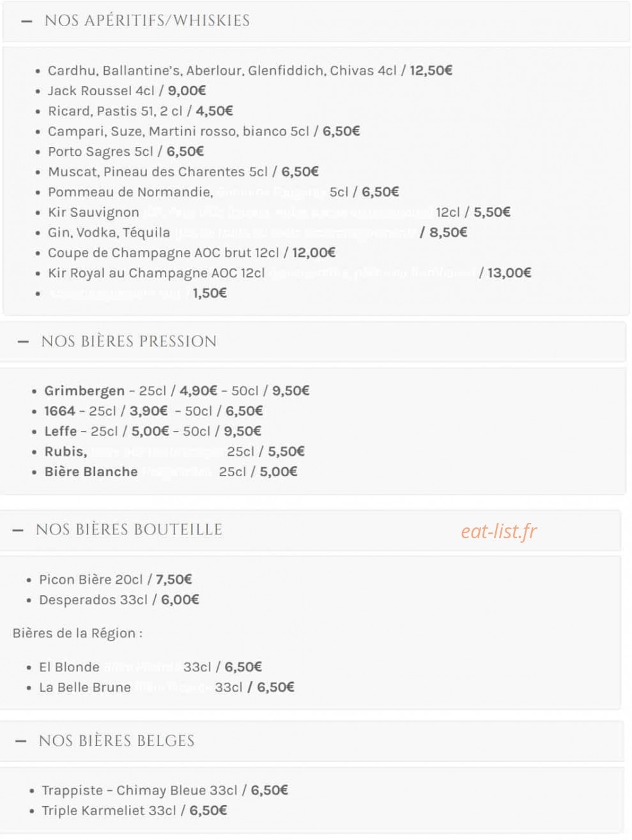Viewport: 632px width, 840px height.
Task: Collapse the Nos Apéritifs/Whiskies section
Action: [x=316, y=21]
